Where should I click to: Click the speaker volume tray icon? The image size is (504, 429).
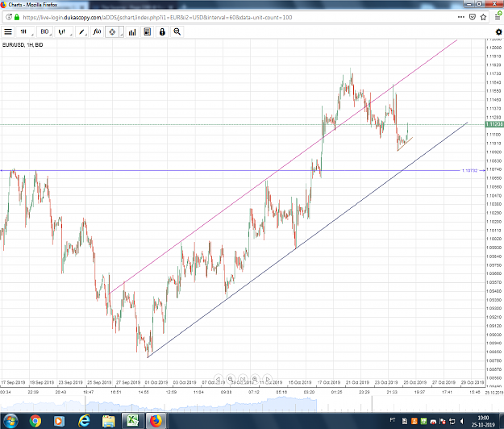click(462, 421)
